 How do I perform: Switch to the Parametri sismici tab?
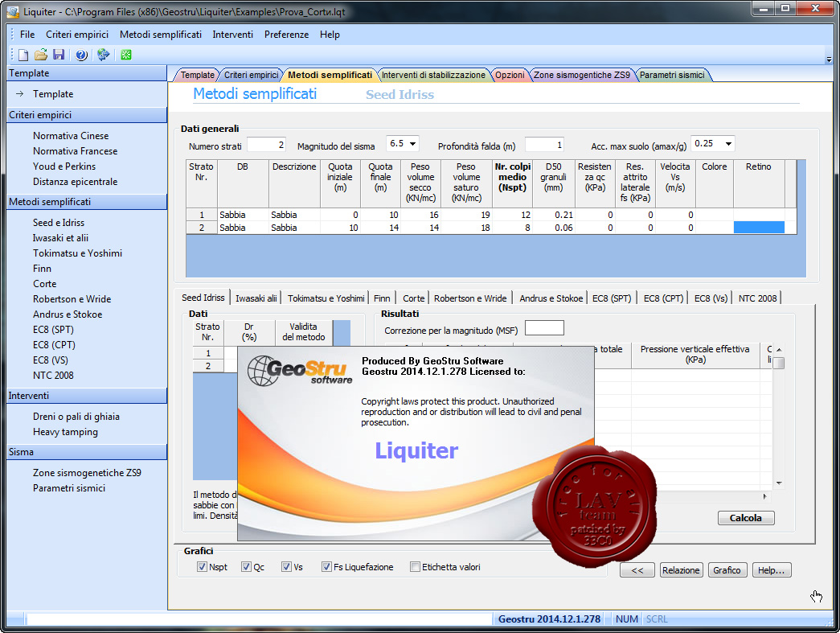[x=672, y=75]
